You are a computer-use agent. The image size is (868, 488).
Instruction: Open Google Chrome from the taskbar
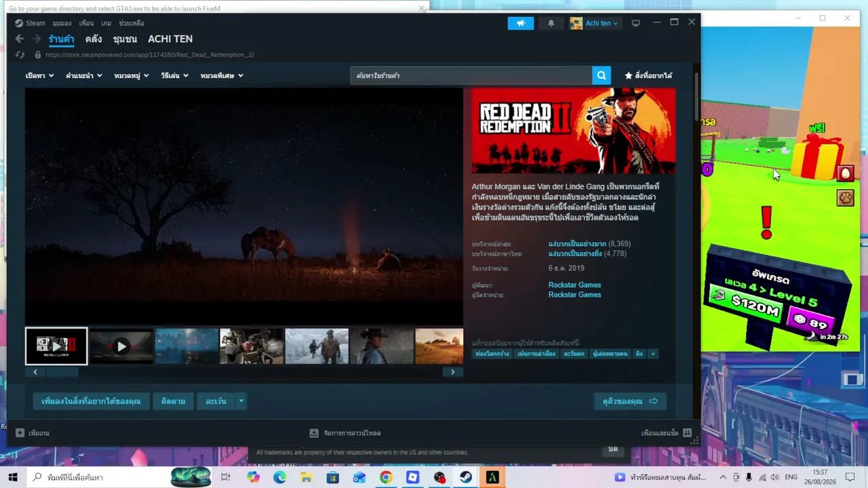pos(386,477)
